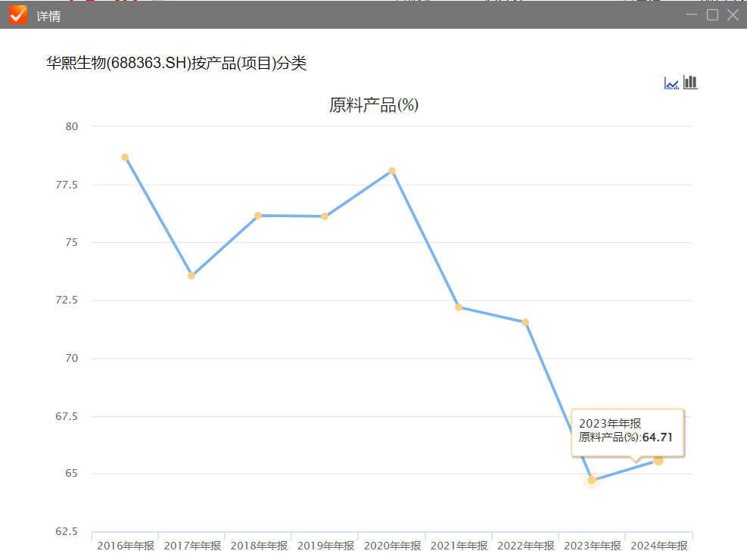
Task: Select the 2024年年报 data point
Action: click(658, 460)
